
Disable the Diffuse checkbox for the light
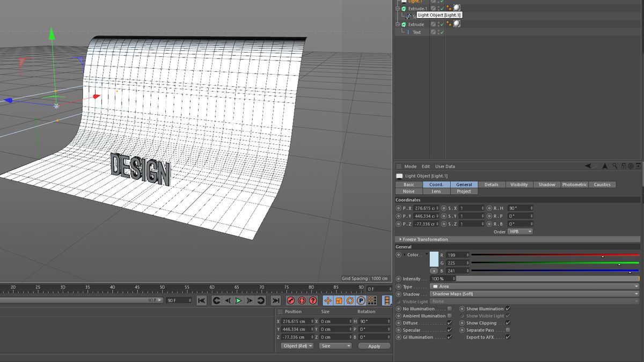pos(450,323)
